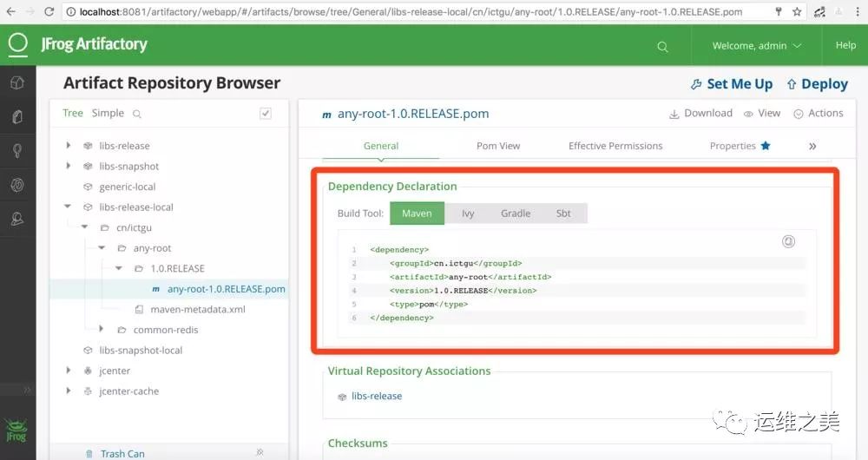Open Trash Can at tree bottom
The height and width of the screenshot is (460, 868).
coord(122,454)
